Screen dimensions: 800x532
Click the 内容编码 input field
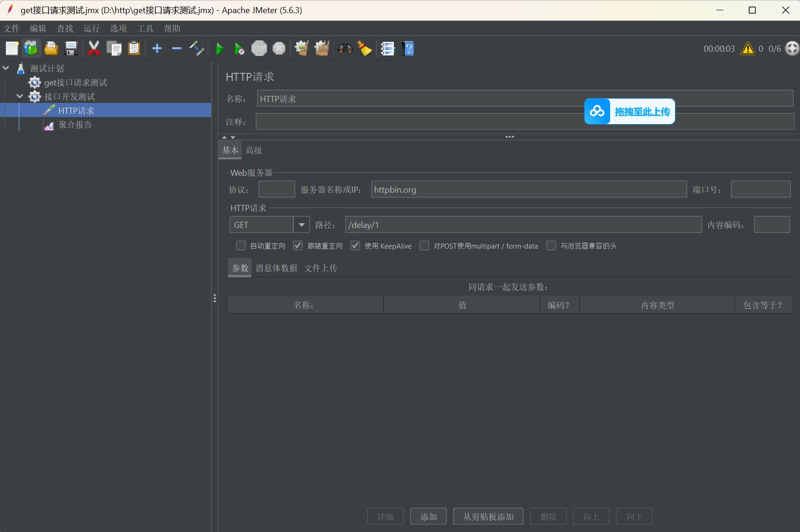(772, 225)
